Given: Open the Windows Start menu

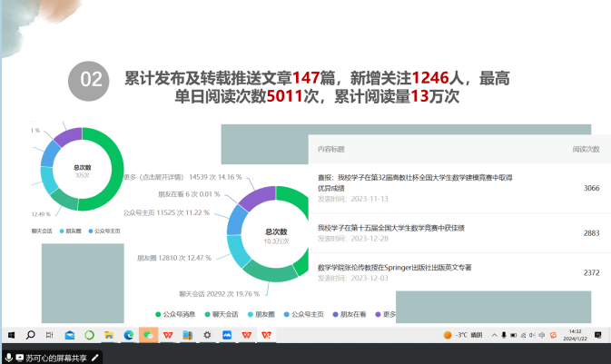Looking at the screenshot, I should [x=10, y=335].
